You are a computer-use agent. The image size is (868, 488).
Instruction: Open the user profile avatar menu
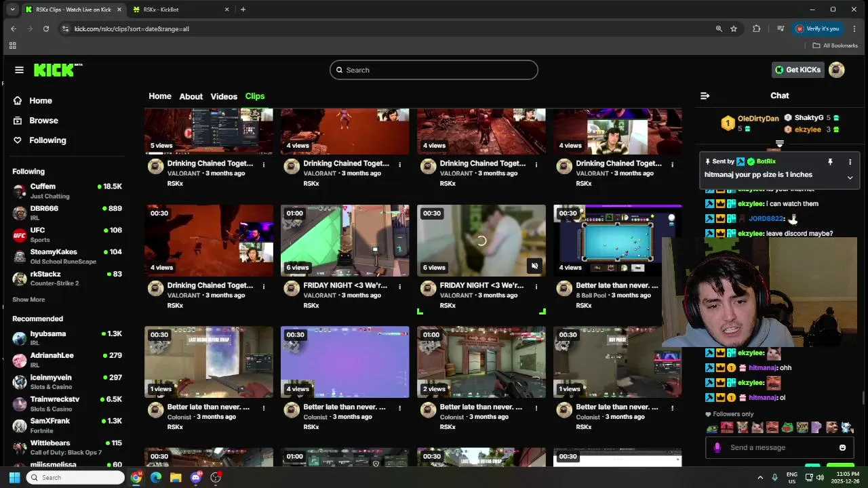click(837, 70)
